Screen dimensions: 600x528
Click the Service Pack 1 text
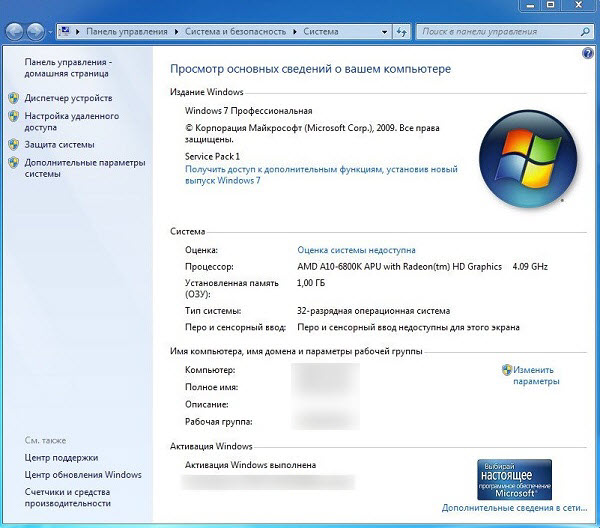pos(212,156)
